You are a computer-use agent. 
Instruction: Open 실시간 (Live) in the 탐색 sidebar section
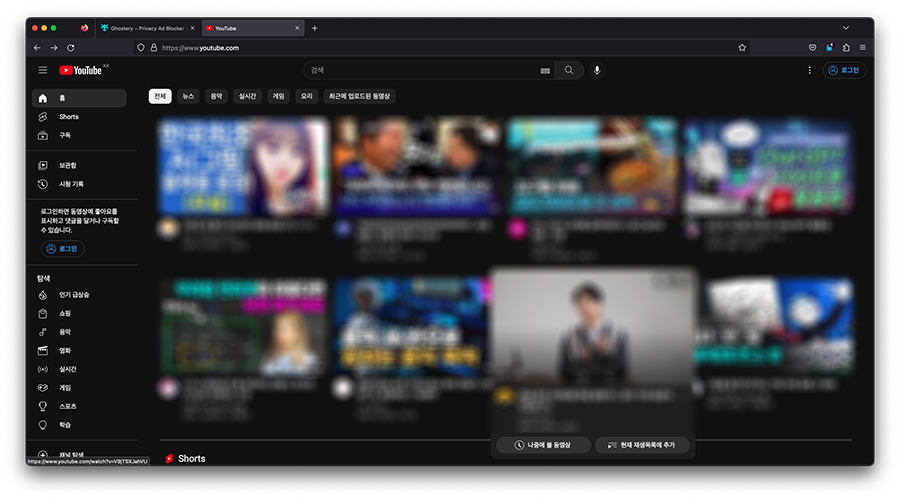(x=79, y=369)
